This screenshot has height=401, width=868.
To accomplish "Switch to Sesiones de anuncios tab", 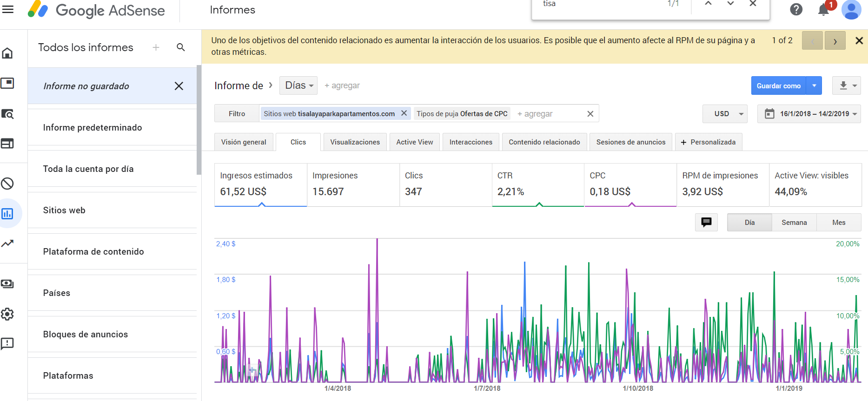I will (x=631, y=142).
